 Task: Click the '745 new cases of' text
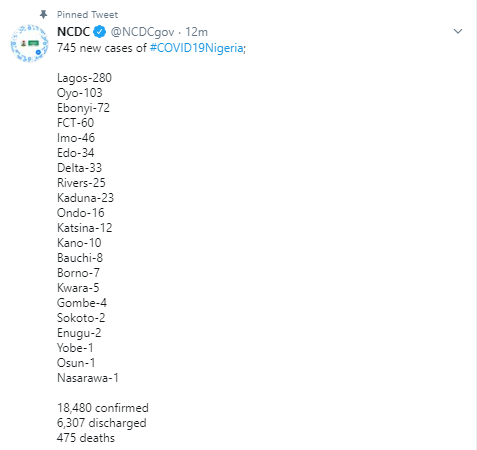(x=102, y=48)
